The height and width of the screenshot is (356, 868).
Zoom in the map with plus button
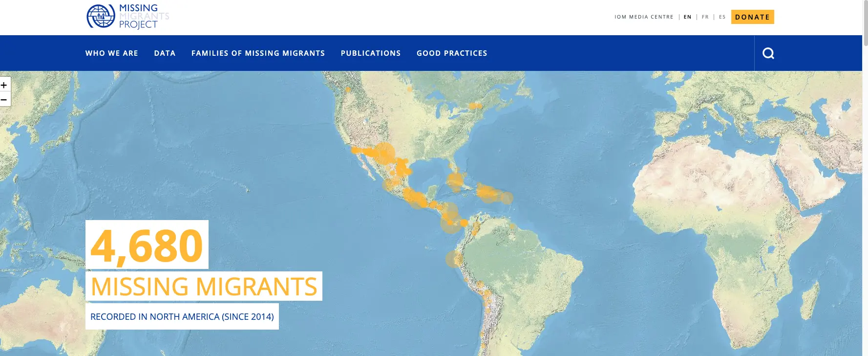(4, 85)
